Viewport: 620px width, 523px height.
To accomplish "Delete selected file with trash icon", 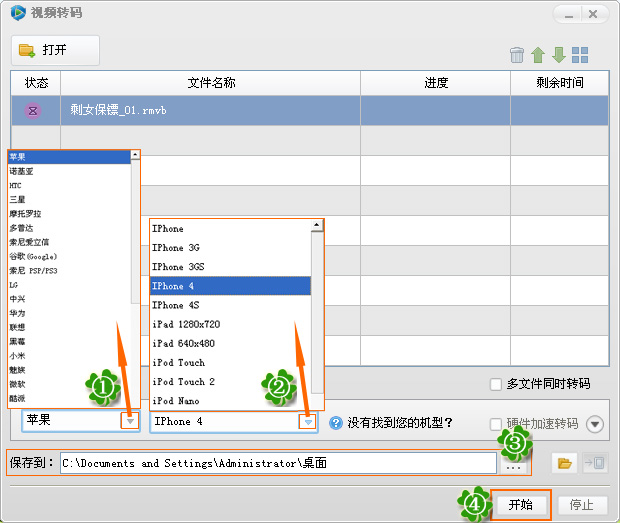I will coord(517,55).
